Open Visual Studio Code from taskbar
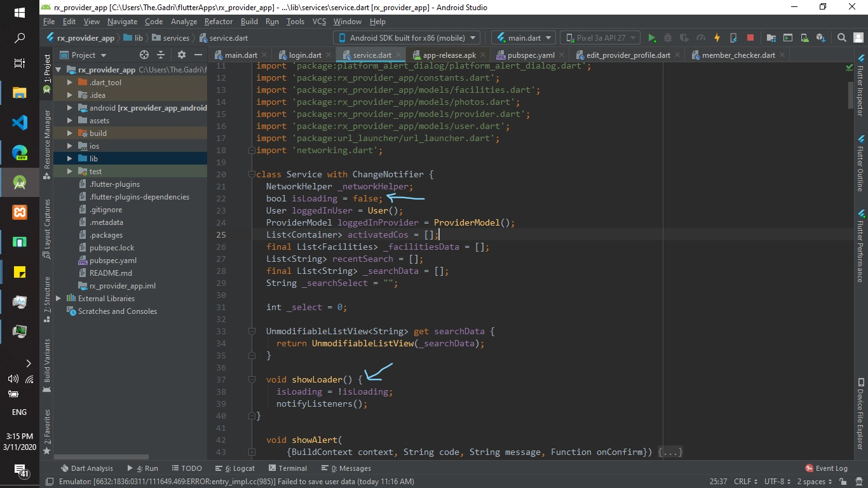The height and width of the screenshot is (488, 868). point(20,123)
